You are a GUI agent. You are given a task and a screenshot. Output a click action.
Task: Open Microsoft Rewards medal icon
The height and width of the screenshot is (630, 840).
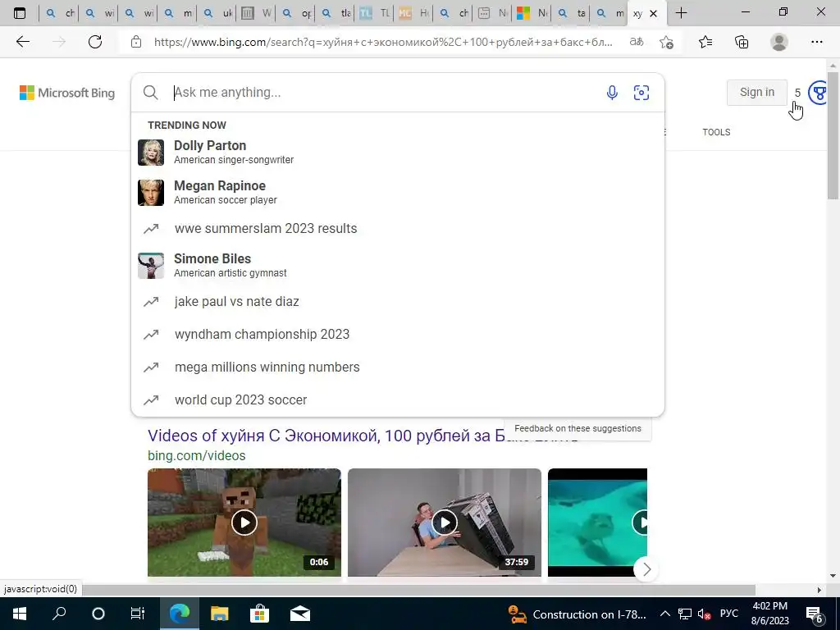(x=819, y=93)
